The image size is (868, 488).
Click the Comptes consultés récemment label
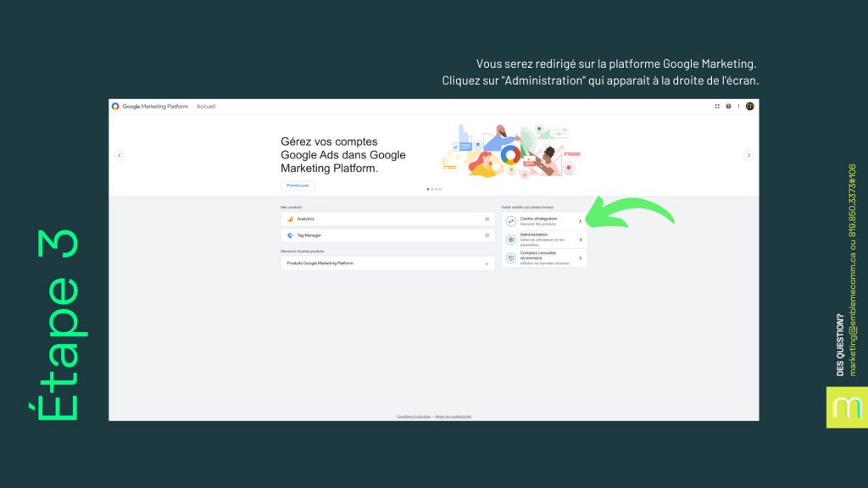point(538,256)
